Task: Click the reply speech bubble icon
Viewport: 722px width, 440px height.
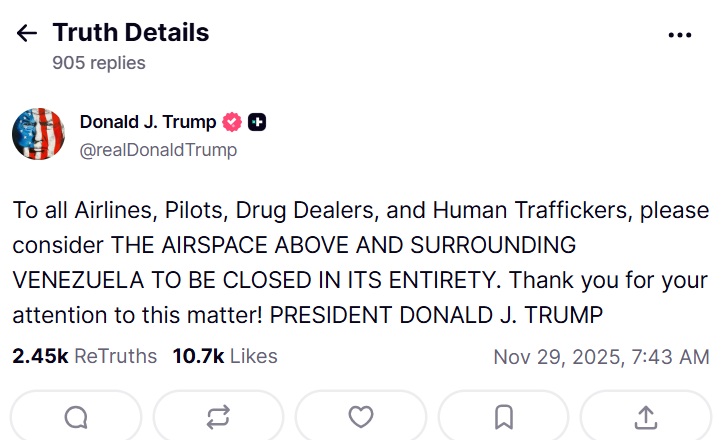Action: click(x=76, y=417)
